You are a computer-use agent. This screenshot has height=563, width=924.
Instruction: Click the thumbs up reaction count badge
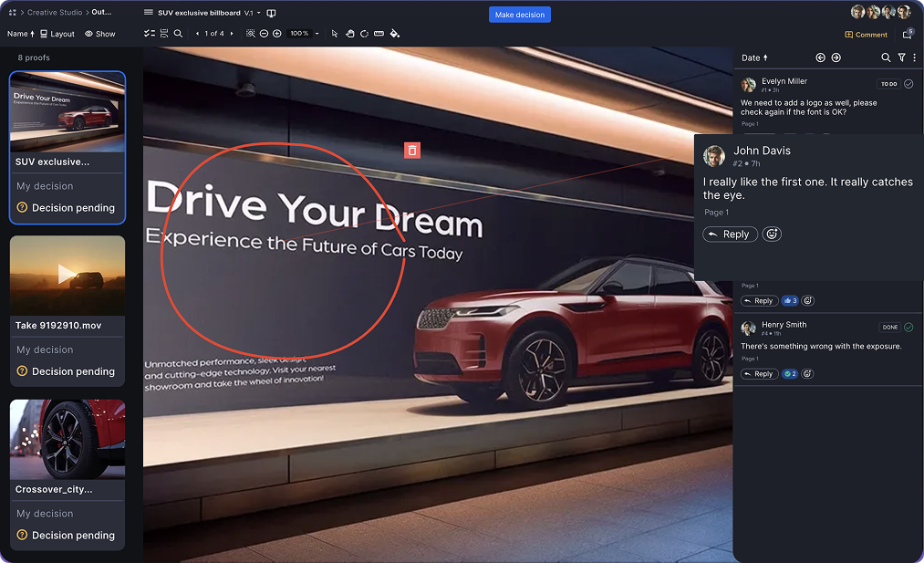pos(790,300)
